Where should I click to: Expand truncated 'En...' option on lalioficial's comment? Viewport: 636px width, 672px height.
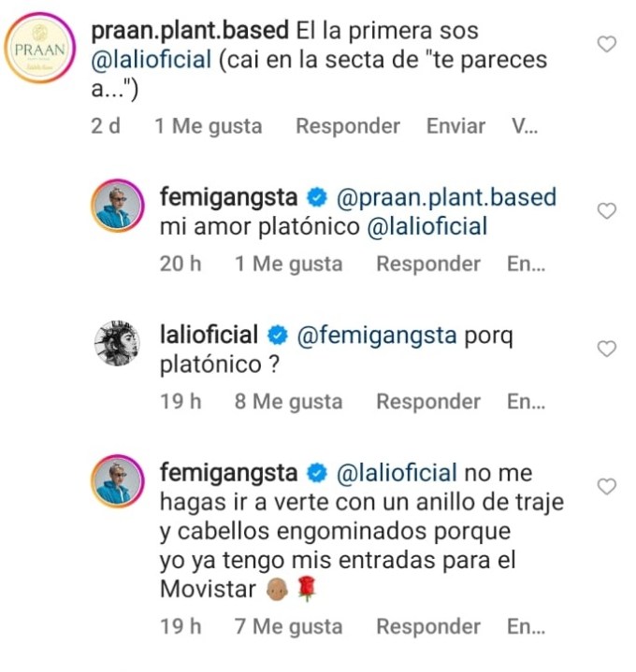click(526, 402)
